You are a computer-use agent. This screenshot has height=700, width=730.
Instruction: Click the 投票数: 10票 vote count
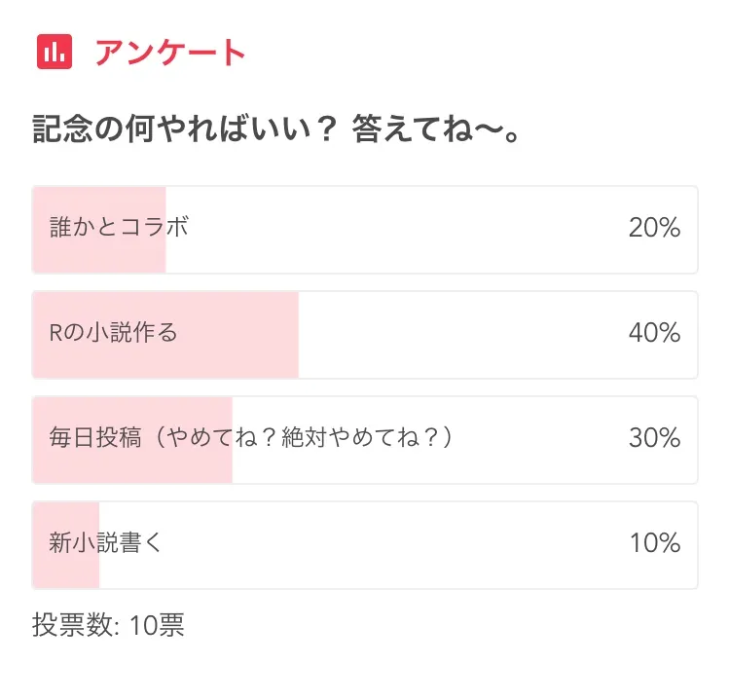108,625
